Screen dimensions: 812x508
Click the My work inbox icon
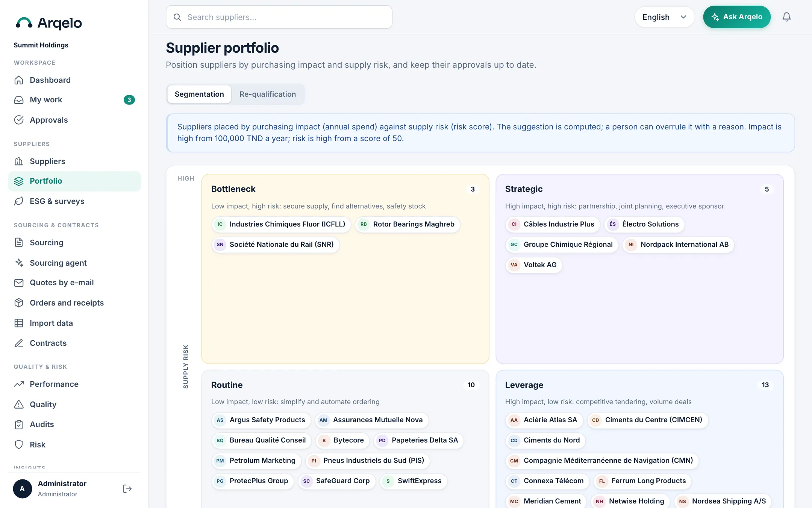(19, 100)
